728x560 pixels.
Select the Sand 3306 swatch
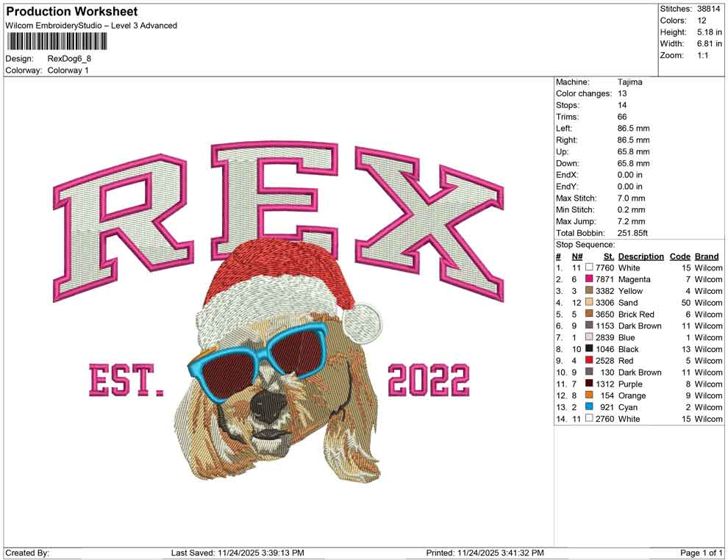(588, 303)
